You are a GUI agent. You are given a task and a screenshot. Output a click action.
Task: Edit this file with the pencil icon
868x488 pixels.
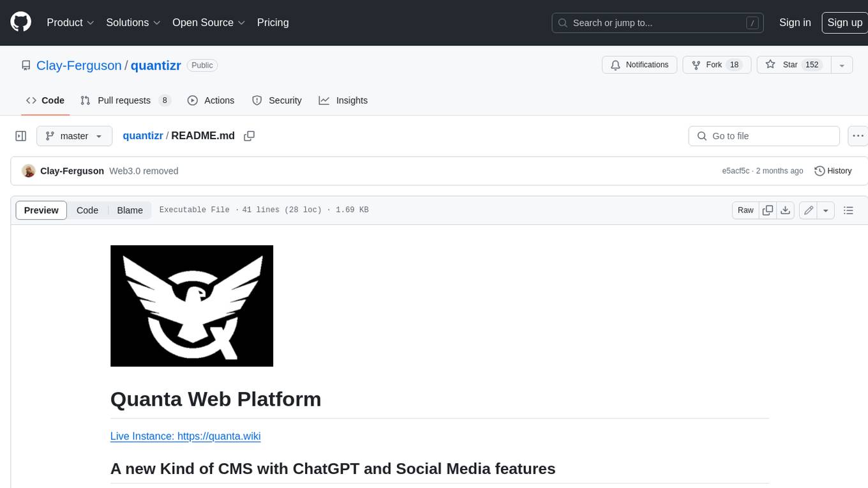coord(808,210)
